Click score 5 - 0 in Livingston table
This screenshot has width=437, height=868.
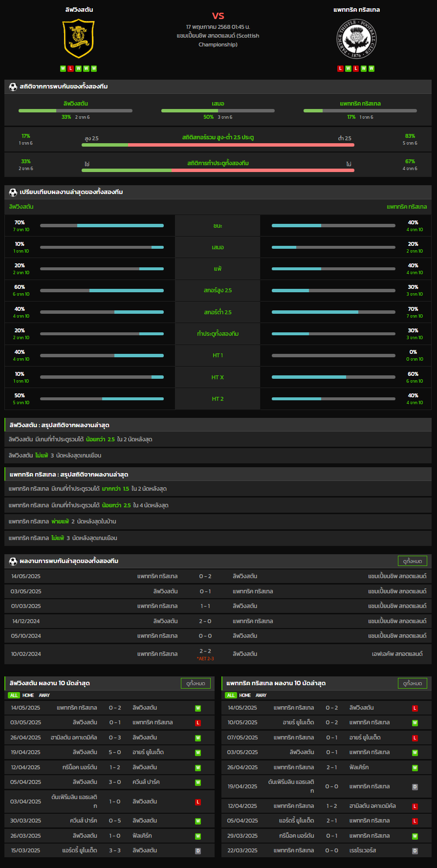[x=115, y=753]
